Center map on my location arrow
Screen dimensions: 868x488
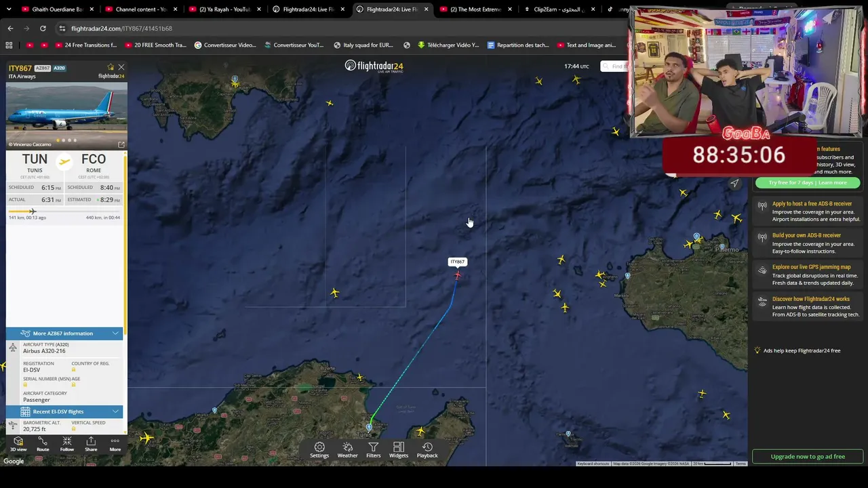point(734,183)
